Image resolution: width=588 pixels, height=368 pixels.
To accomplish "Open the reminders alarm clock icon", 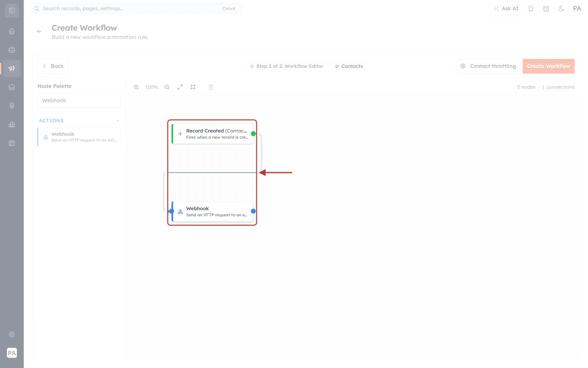I will point(546,9).
